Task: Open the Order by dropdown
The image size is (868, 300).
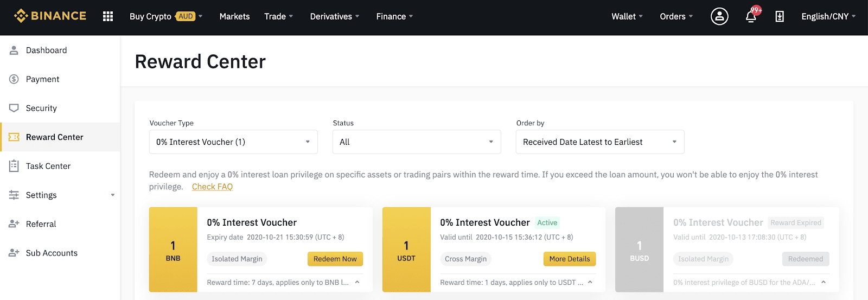Action: click(x=599, y=142)
